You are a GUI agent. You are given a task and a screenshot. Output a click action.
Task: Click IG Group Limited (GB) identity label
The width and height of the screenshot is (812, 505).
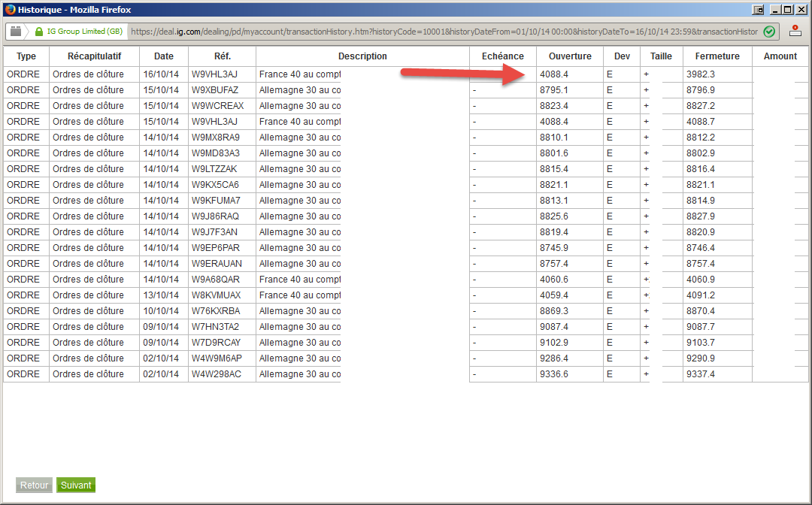85,31
